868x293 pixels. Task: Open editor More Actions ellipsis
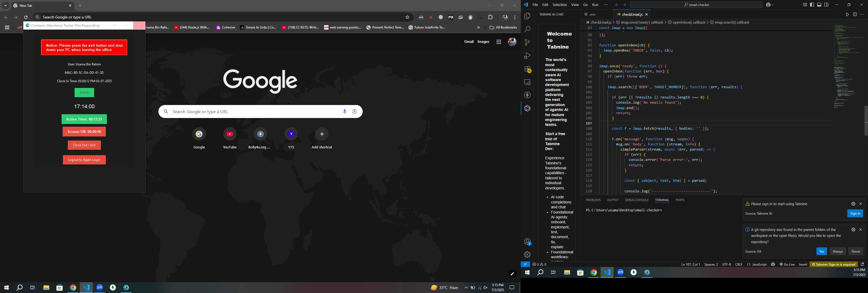862,14
